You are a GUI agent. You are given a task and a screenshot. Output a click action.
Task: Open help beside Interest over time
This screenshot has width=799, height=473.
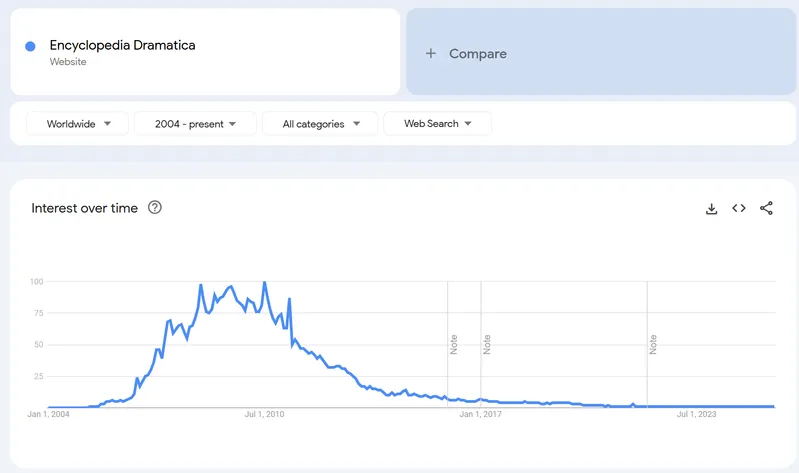click(155, 208)
